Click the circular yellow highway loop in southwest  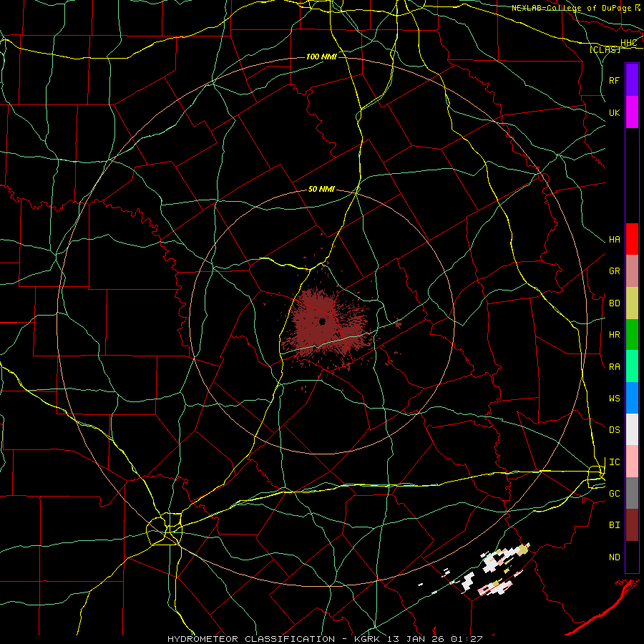165,530
